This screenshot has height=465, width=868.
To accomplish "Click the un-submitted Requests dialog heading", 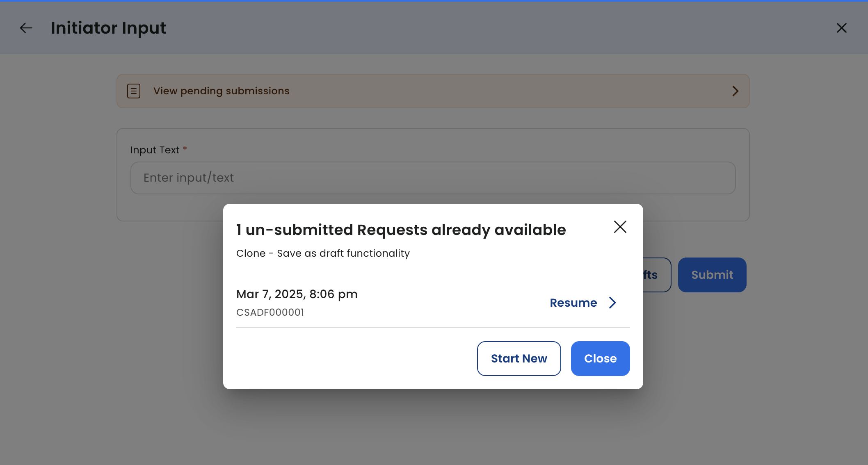I will click(401, 230).
